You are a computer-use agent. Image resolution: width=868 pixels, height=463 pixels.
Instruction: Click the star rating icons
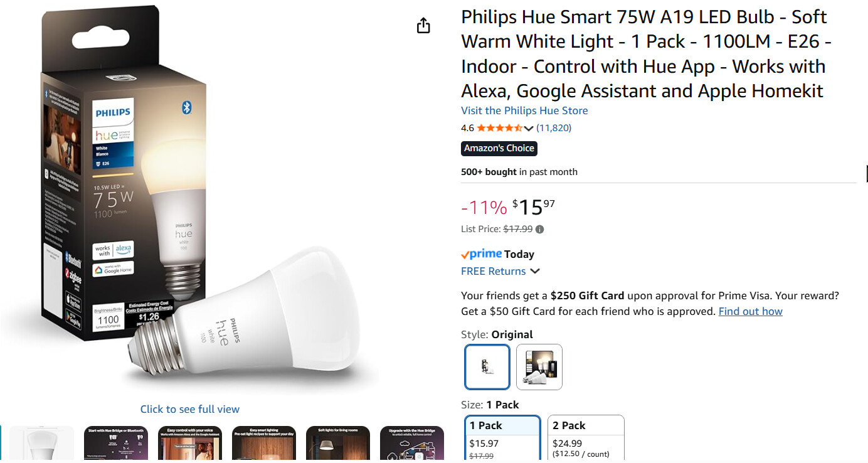pos(499,128)
